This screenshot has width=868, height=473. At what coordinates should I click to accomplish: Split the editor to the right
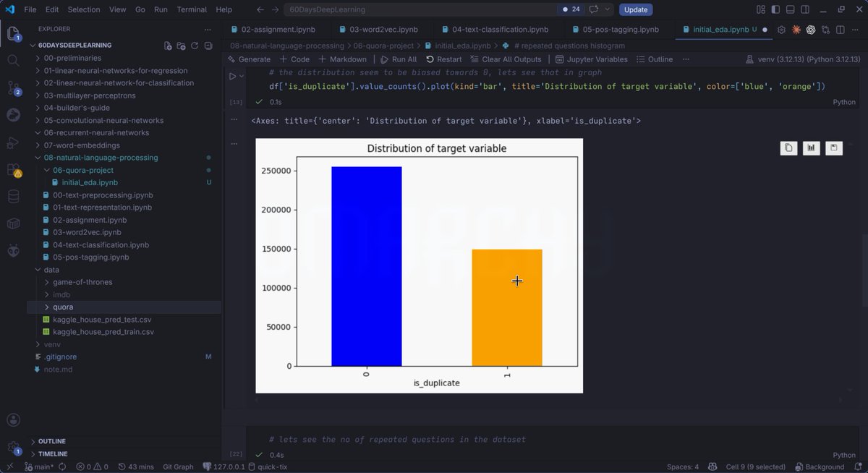pyautogui.click(x=841, y=30)
